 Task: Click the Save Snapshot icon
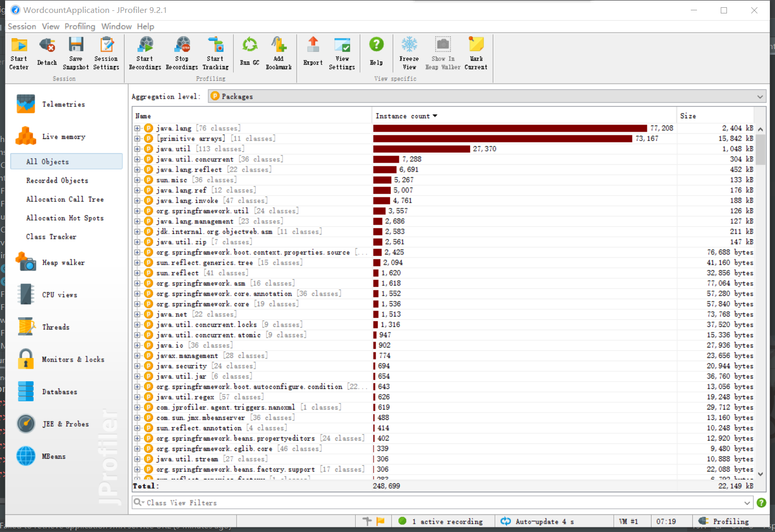pos(76,53)
